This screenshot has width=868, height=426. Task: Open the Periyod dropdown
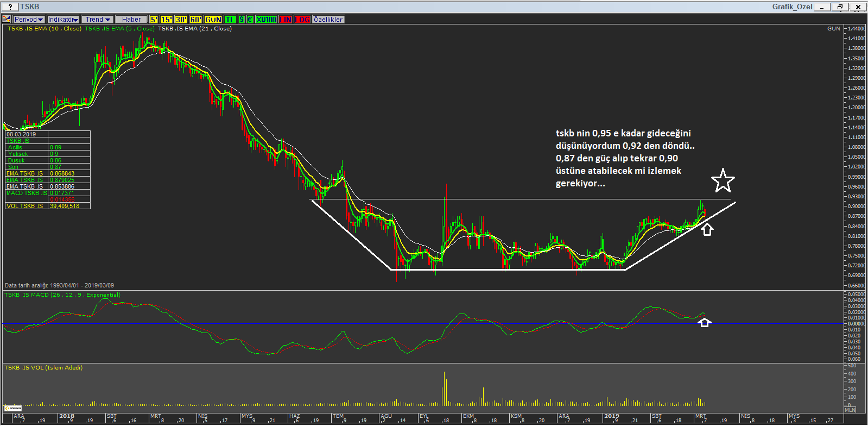coord(29,19)
